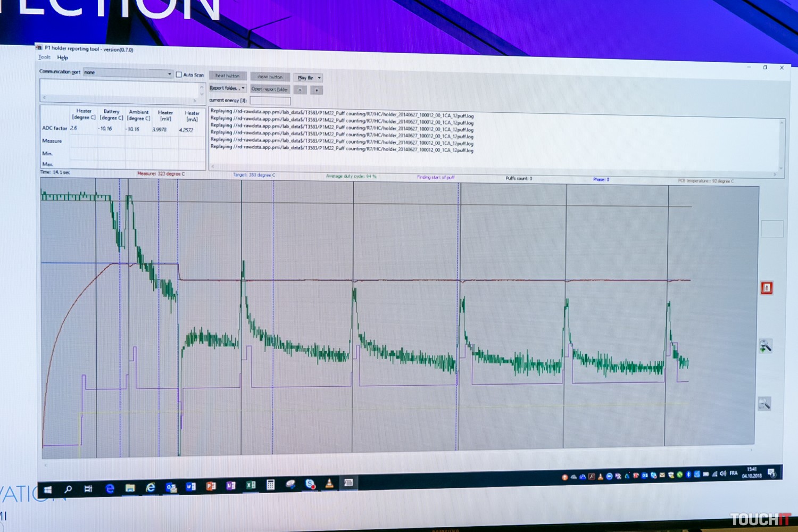Open OneNote from the taskbar
This screenshot has width=798, height=532.
(x=231, y=485)
